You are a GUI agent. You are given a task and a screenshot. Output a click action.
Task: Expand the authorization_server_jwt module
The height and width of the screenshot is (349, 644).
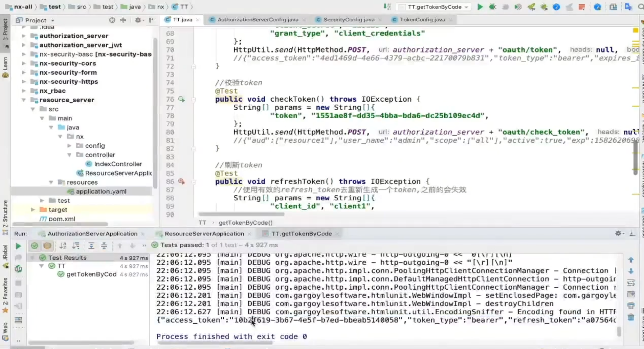(24, 45)
